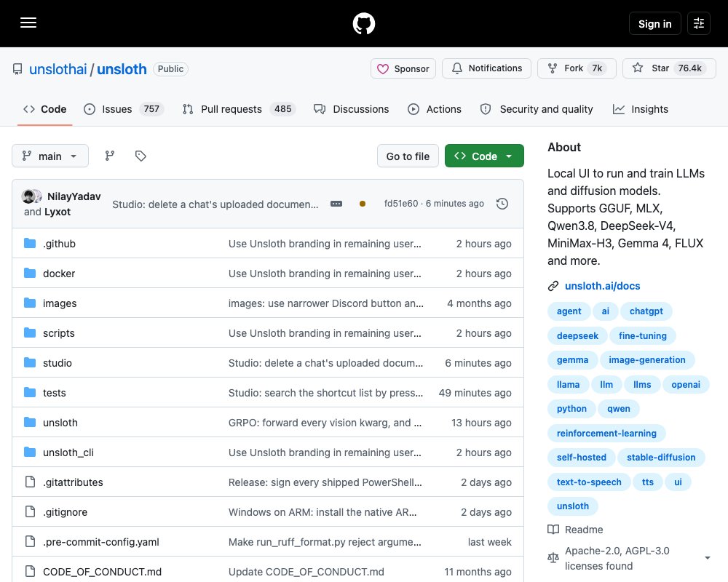Click the Notifications button
The height and width of the screenshot is (582, 728).
point(486,68)
